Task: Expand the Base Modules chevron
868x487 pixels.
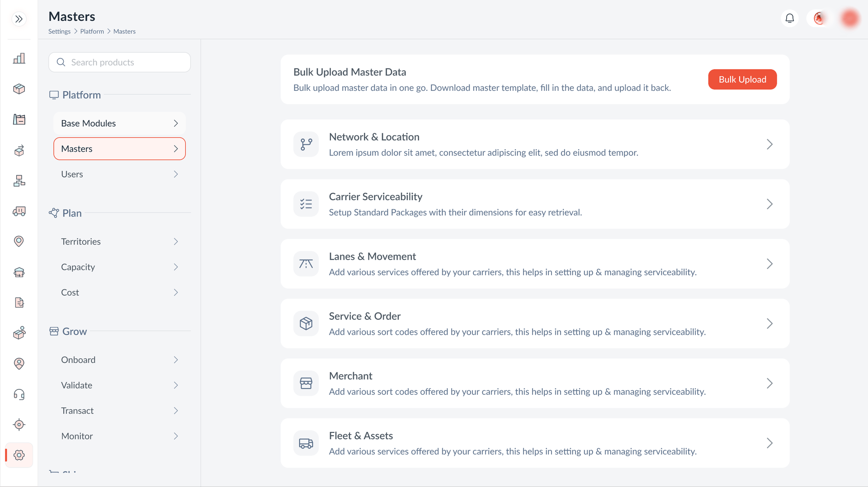Action: (x=176, y=123)
